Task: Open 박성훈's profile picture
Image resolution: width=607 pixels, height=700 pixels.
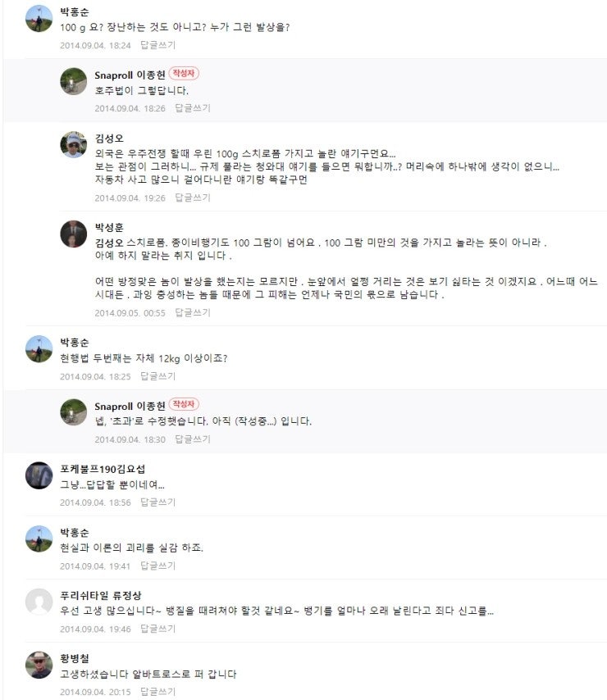Action: click(73, 234)
